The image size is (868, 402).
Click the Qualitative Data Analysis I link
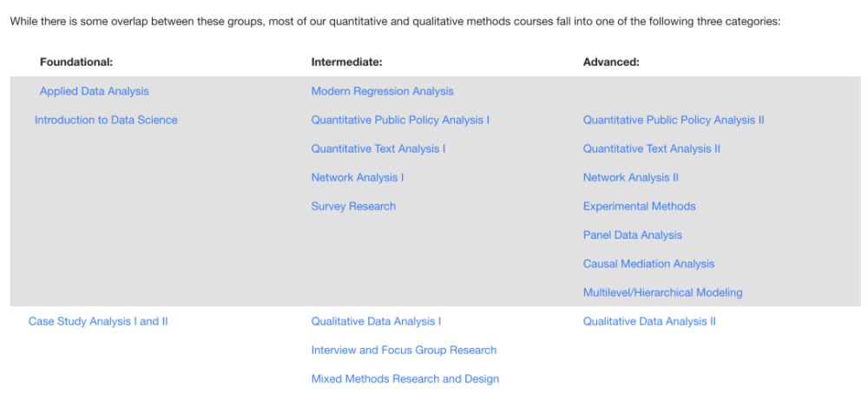(x=376, y=321)
